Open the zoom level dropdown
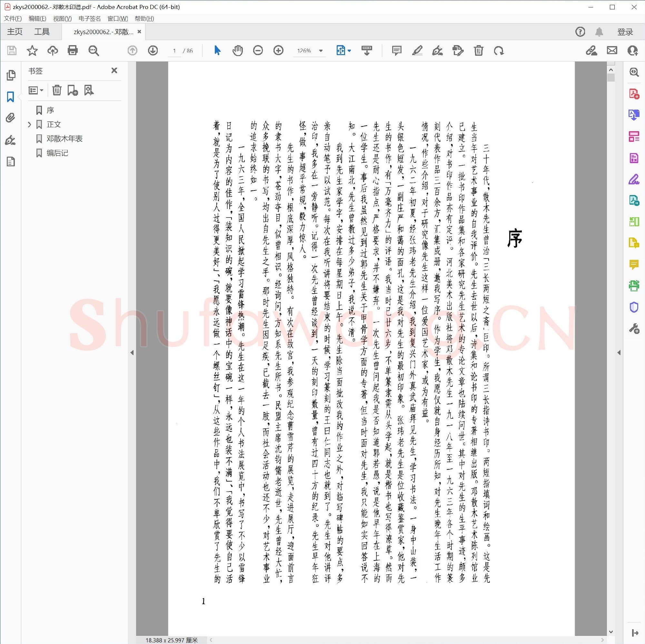Screen dimensions: 645x644 pyautogui.click(x=321, y=51)
